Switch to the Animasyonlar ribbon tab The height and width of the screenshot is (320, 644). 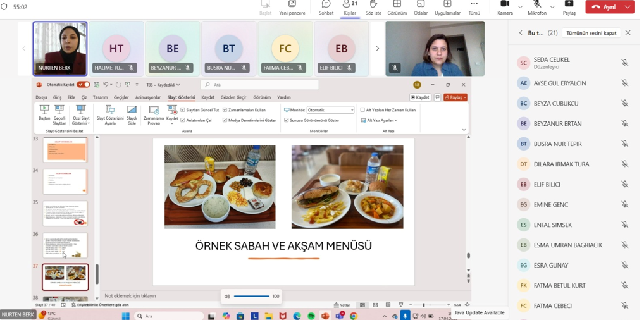tap(147, 97)
